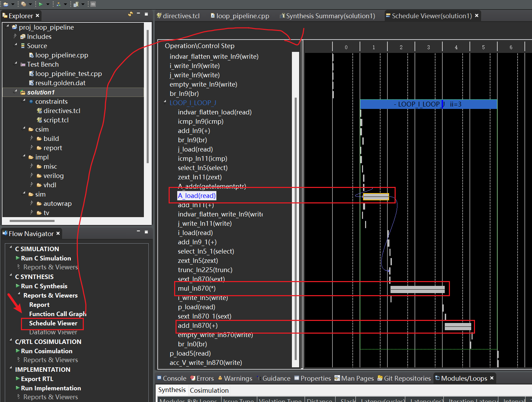The width and height of the screenshot is (532, 402).
Task: Close the Explorer tab
Action: (x=37, y=15)
